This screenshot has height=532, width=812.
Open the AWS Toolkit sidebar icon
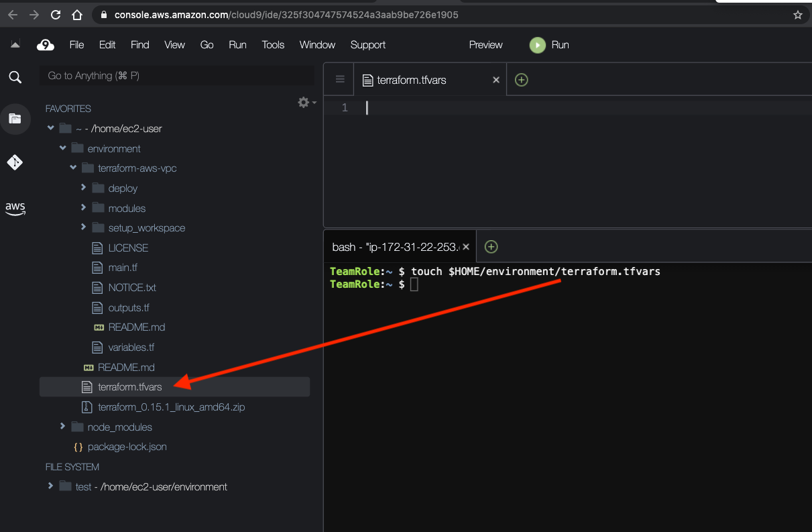tap(15, 208)
